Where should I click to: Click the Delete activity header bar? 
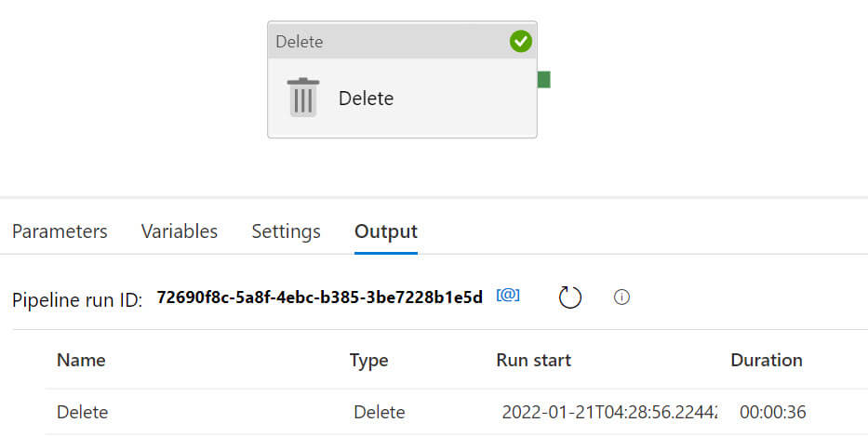[391, 42]
